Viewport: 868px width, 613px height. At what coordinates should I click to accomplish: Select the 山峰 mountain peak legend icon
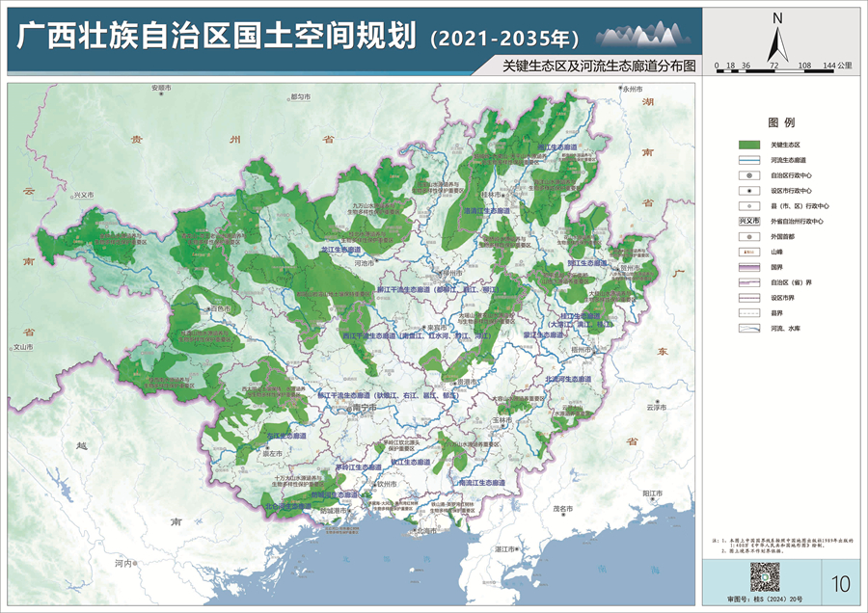coord(748,251)
